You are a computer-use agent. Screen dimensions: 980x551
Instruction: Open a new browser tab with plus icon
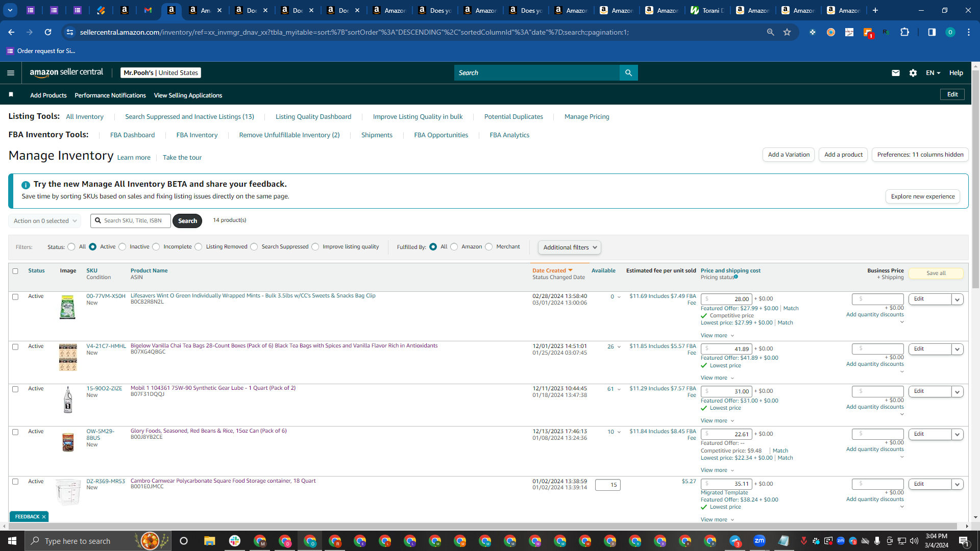coord(875,10)
